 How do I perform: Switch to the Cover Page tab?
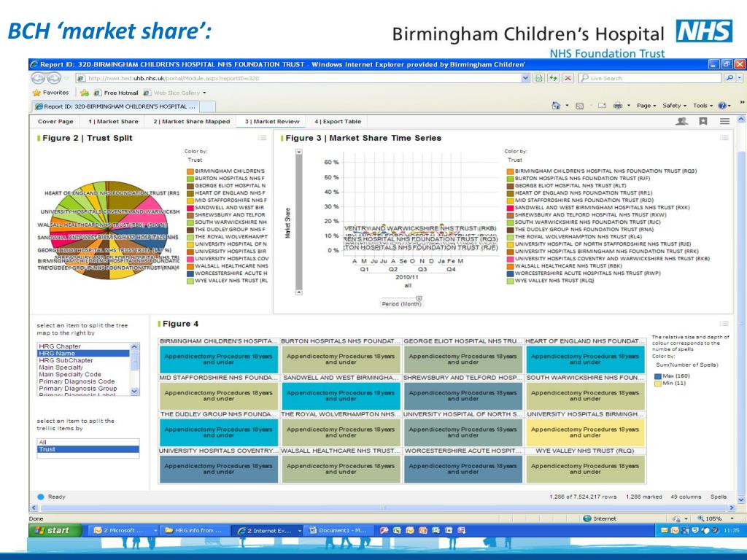[55, 122]
